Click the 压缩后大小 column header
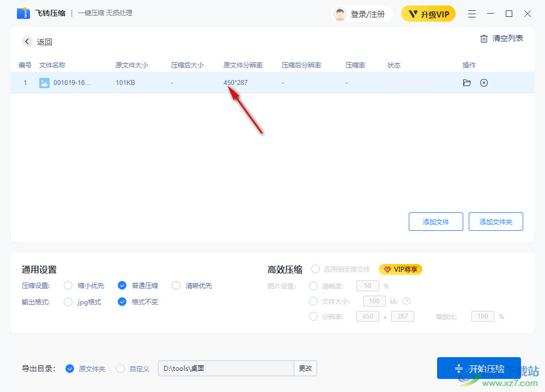This screenshot has height=392, width=545. coord(187,65)
